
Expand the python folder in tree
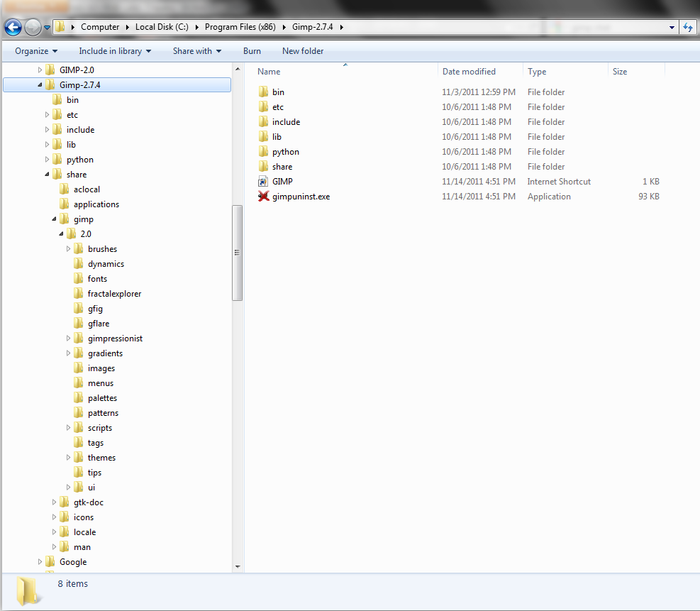point(47,160)
